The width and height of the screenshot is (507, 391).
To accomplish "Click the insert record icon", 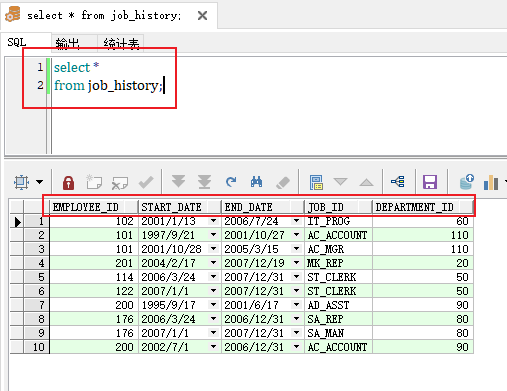I will 94,182.
